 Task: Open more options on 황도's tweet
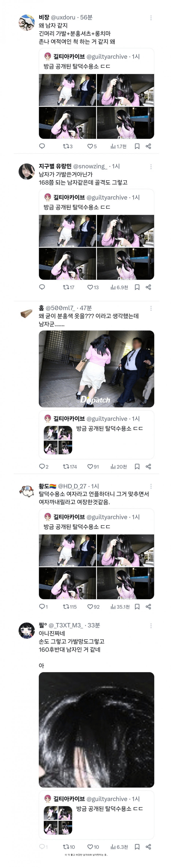pyautogui.click(x=151, y=486)
